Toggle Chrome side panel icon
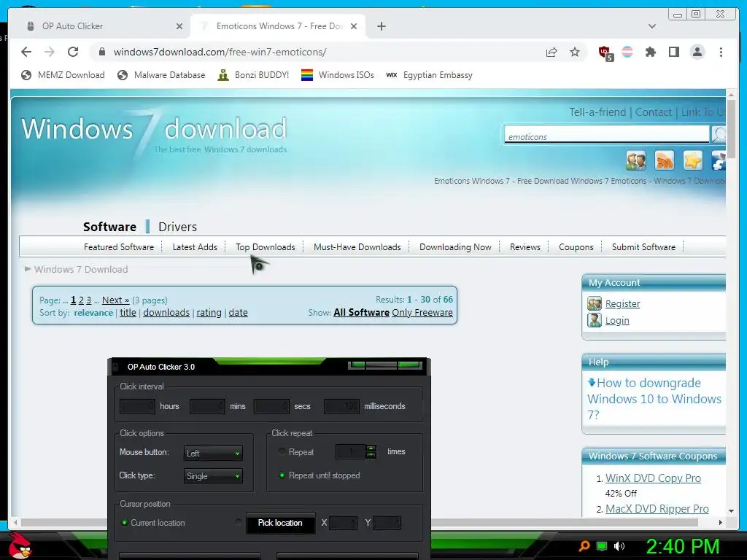This screenshot has width=747, height=560. (673, 52)
